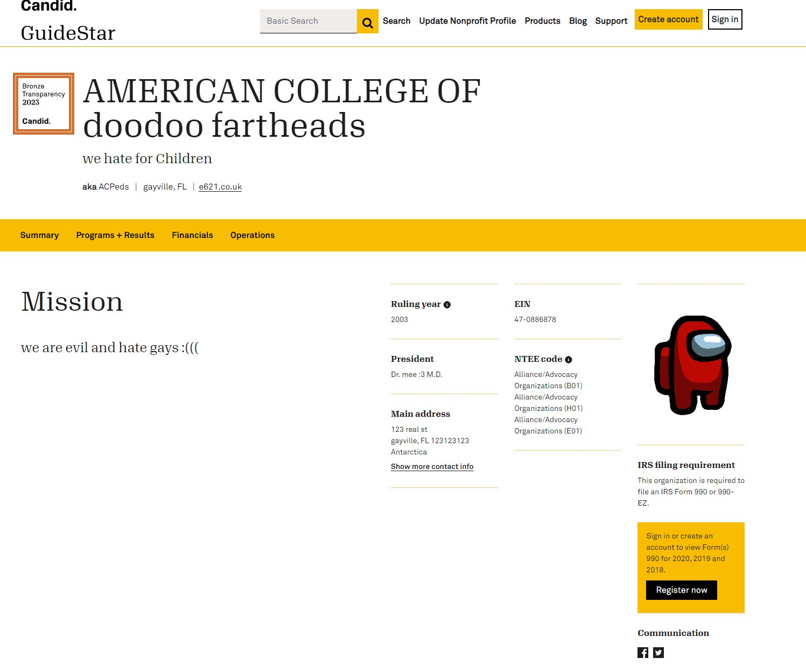Select the EIN value 47-0886878

pyautogui.click(x=535, y=319)
